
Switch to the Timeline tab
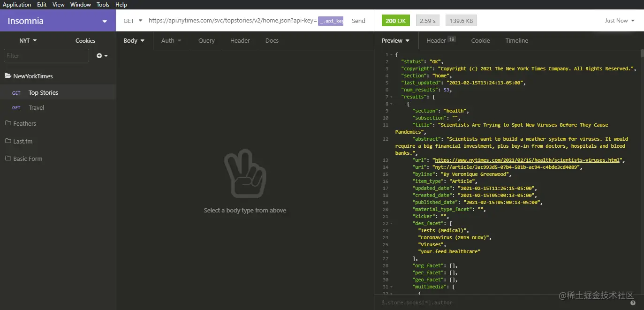(x=516, y=40)
